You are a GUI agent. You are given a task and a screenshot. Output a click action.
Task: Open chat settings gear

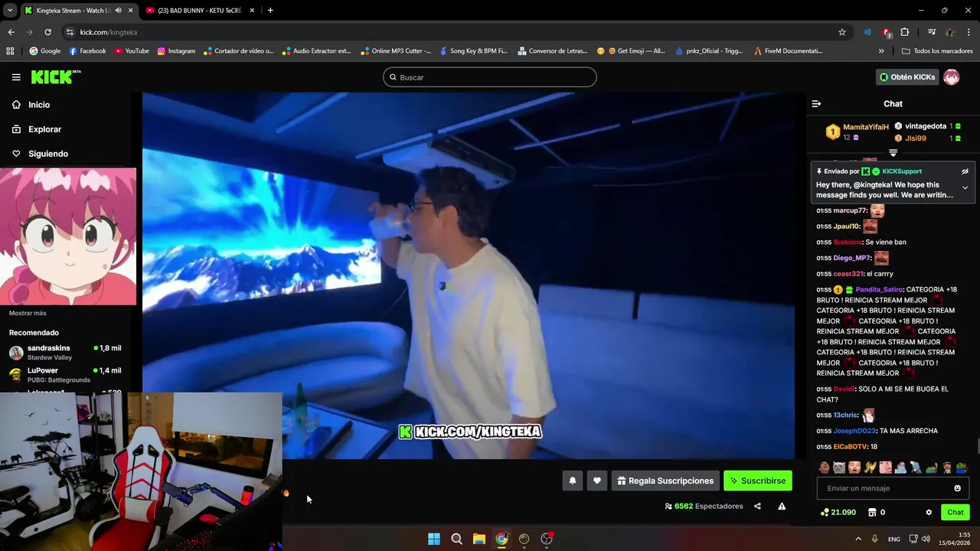929,513
